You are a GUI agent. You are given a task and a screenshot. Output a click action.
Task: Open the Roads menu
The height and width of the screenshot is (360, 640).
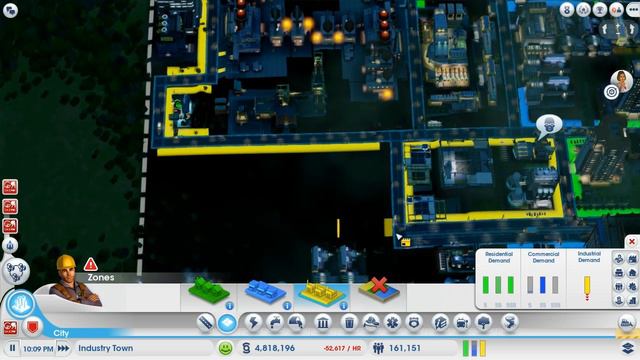pyautogui.click(x=205, y=323)
